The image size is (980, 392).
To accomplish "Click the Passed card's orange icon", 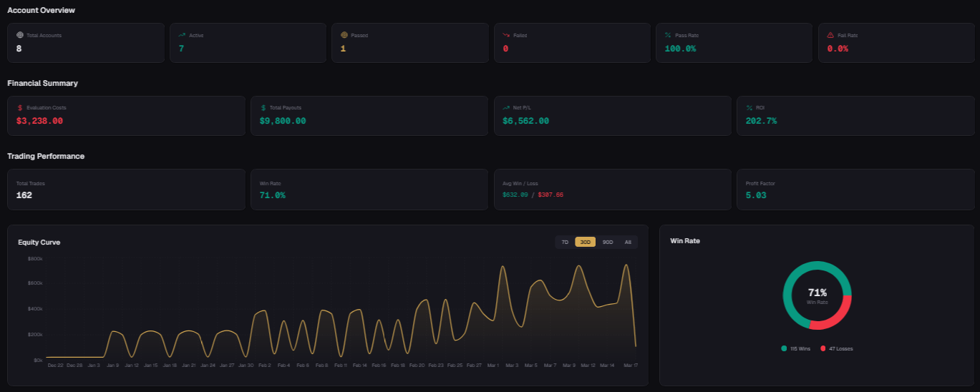I will tap(344, 35).
